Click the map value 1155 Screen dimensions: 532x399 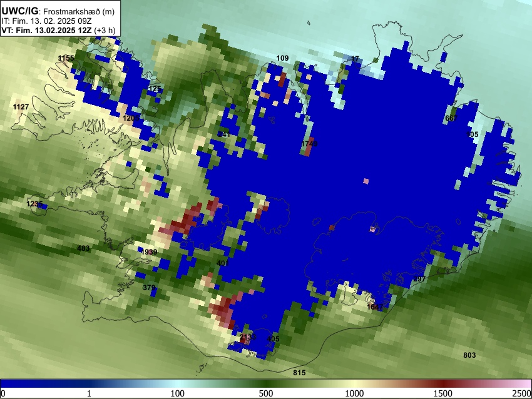(66, 58)
